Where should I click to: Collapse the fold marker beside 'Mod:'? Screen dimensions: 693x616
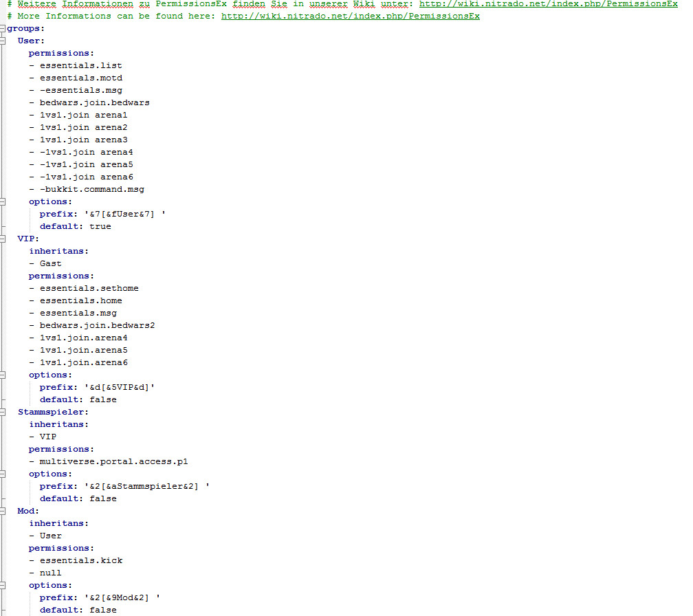tap(3, 511)
